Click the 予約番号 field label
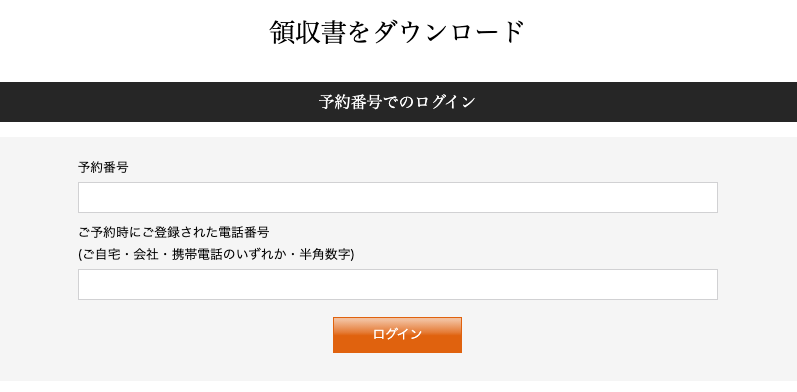The width and height of the screenshot is (797, 392). tap(103, 167)
